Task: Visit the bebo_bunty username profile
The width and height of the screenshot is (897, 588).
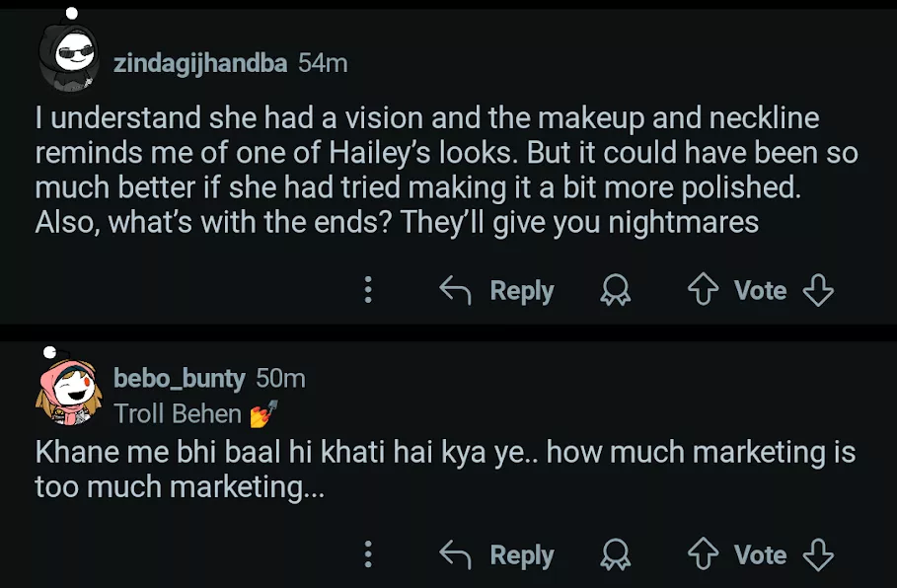Action: coord(180,378)
